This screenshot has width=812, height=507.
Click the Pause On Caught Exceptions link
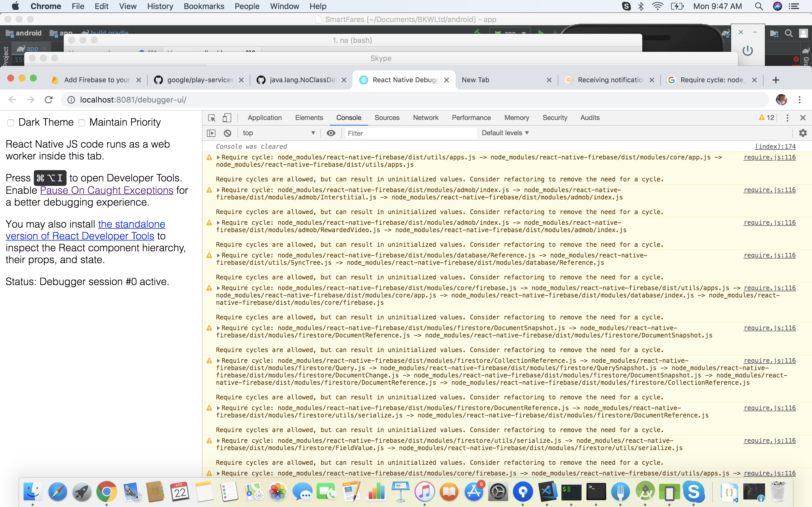tap(106, 190)
